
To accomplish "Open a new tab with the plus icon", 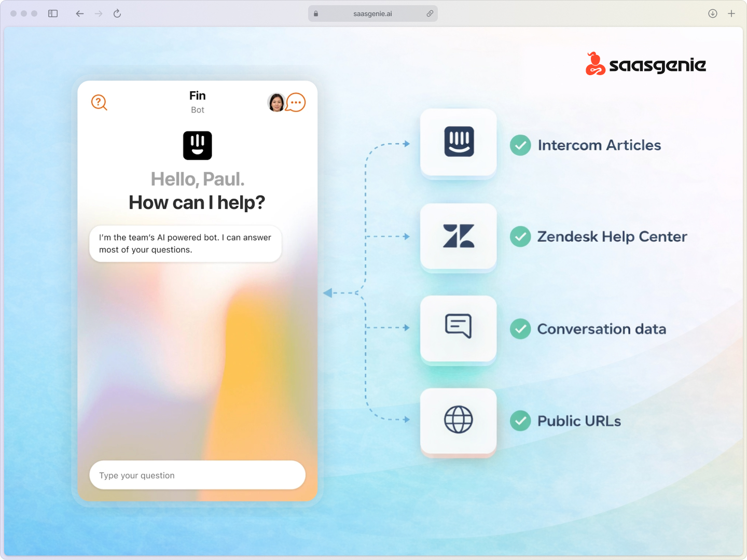I will tap(731, 13).
